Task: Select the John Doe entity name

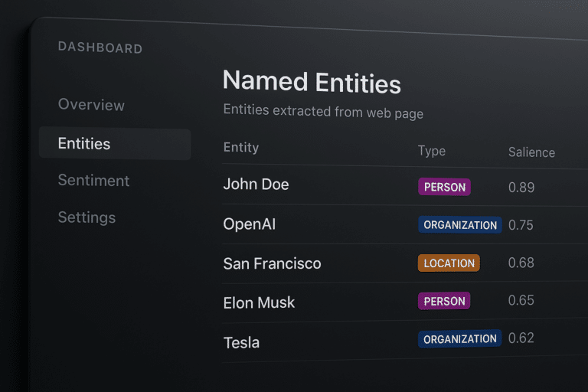Action: [x=256, y=185]
